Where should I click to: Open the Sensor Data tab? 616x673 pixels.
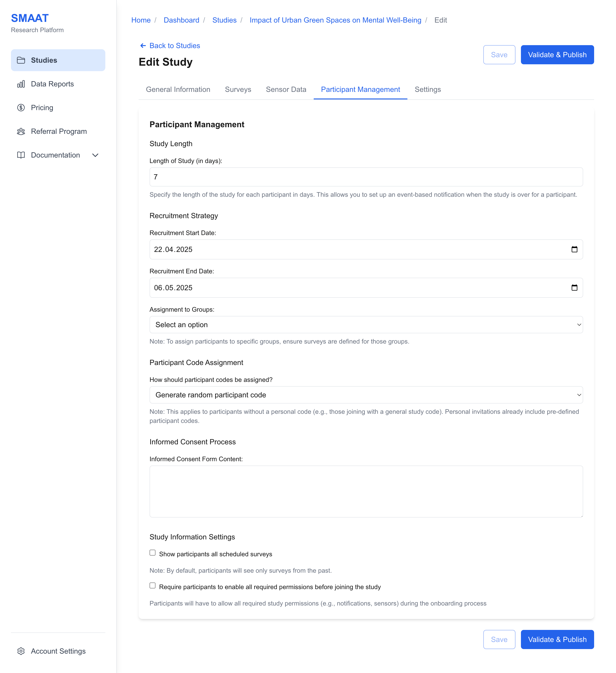(286, 89)
